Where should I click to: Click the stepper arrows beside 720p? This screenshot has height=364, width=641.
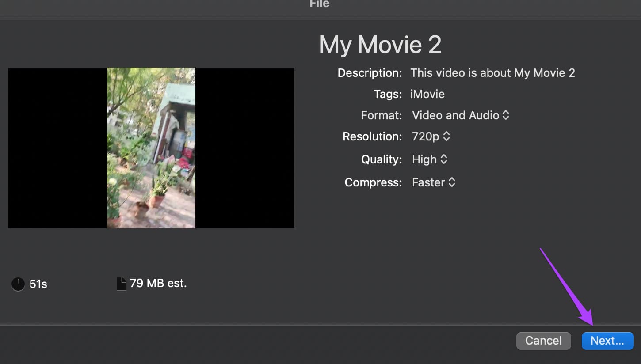446,136
